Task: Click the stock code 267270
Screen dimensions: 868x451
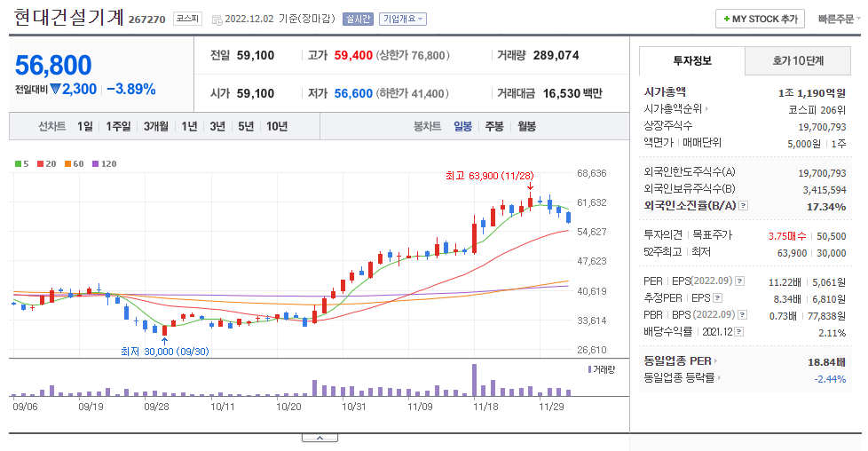Action: coord(147,20)
